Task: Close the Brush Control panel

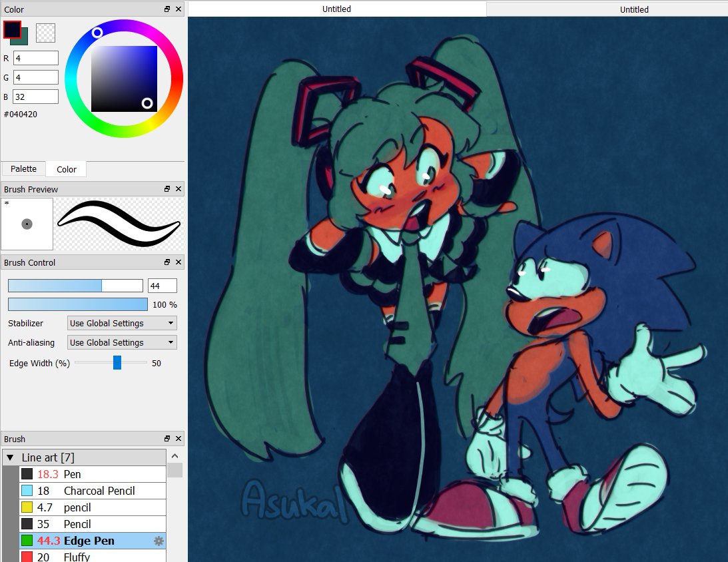Action: (x=179, y=262)
